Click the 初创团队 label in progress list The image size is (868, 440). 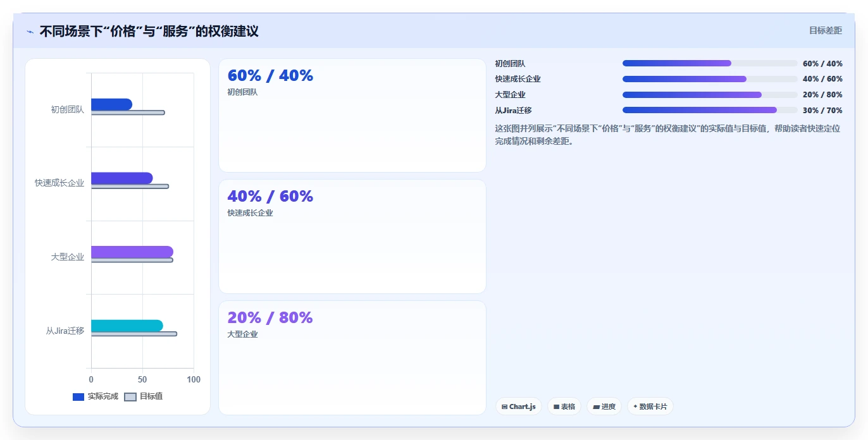(511, 63)
